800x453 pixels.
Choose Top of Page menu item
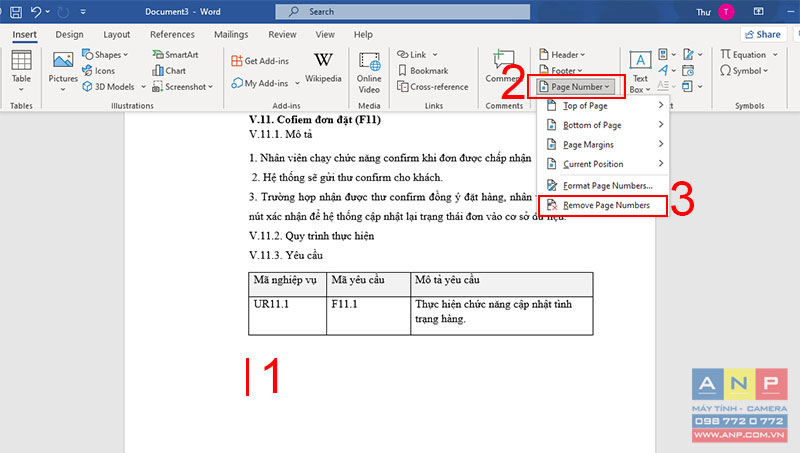tap(604, 105)
